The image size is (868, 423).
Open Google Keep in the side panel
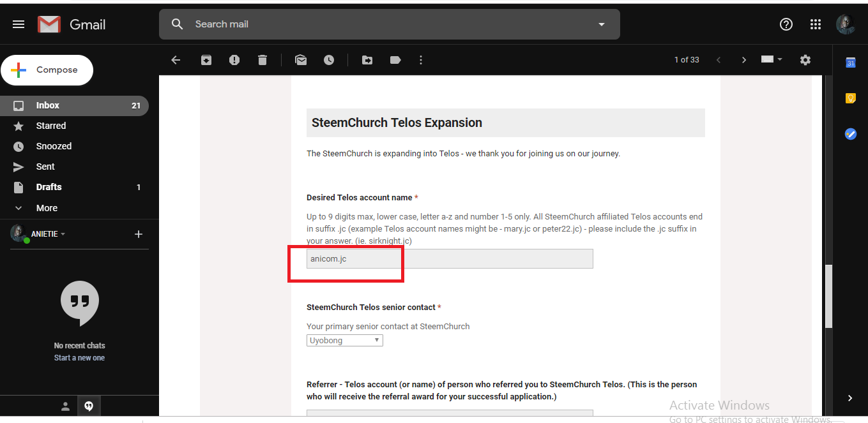850,98
